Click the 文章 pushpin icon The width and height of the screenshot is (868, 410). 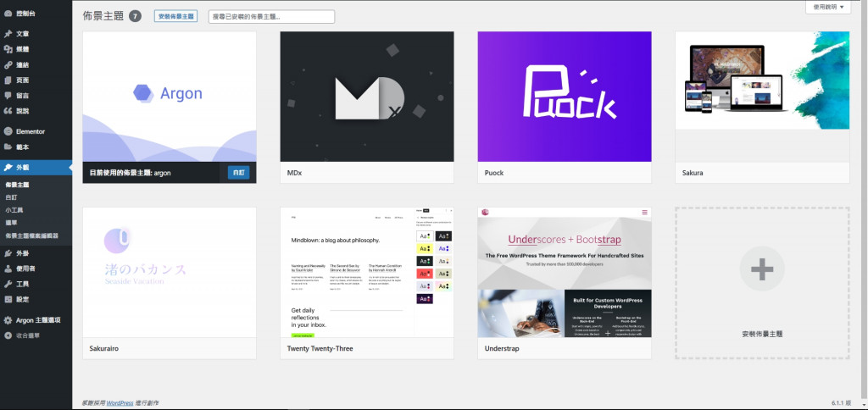[8, 34]
